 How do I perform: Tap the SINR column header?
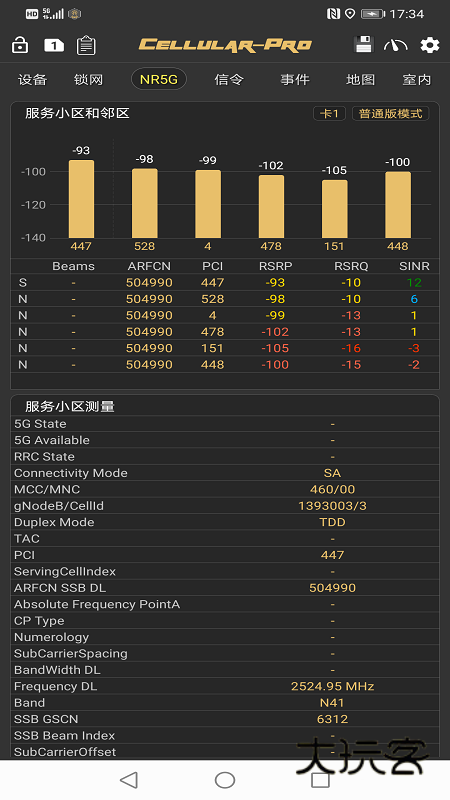414,266
